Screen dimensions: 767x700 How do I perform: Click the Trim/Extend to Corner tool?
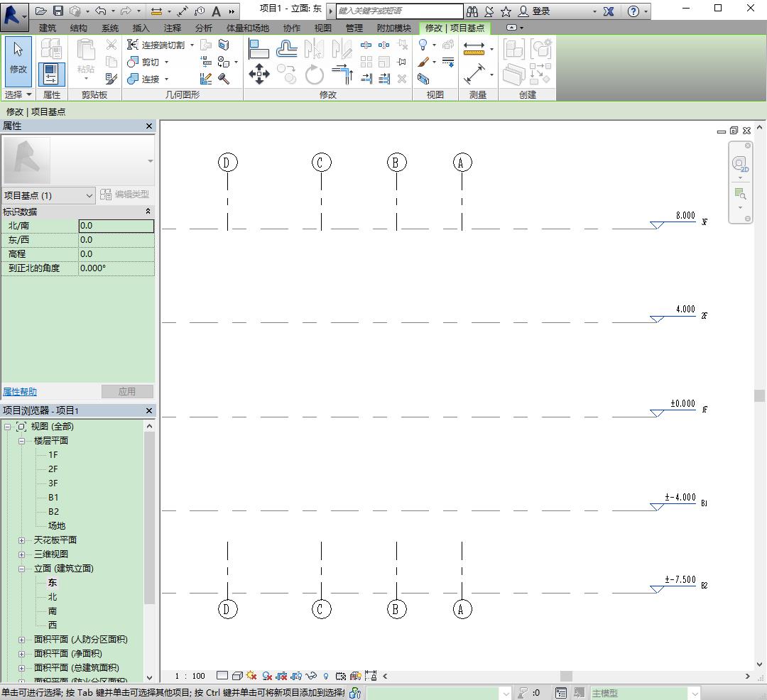click(x=342, y=75)
